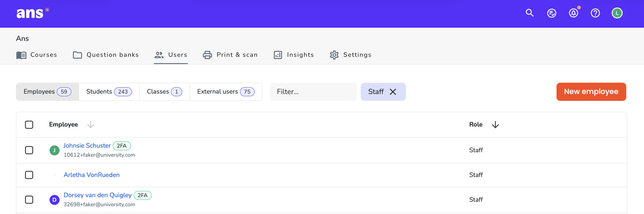Remove the Staff filter with X
This screenshot has width=644, height=214.
[x=393, y=92]
